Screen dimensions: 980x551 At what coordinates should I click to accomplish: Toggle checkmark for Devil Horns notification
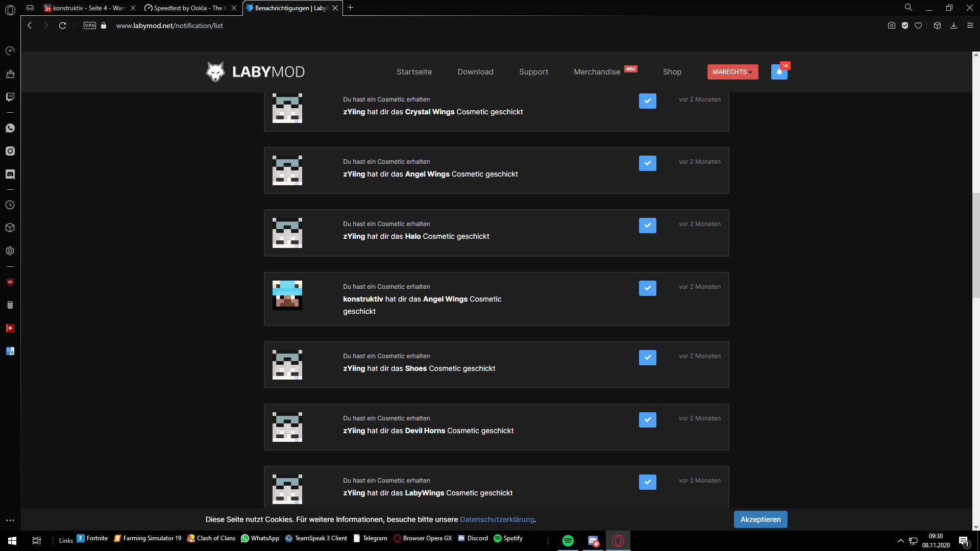(x=648, y=420)
